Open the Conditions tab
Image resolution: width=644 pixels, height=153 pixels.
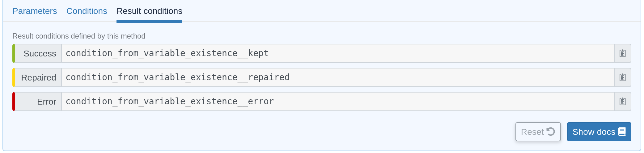click(x=87, y=11)
